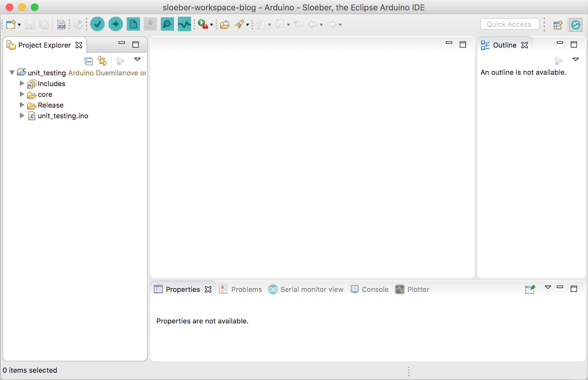Expand the core folder in Project Explorer
588x380 pixels.
pyautogui.click(x=22, y=94)
